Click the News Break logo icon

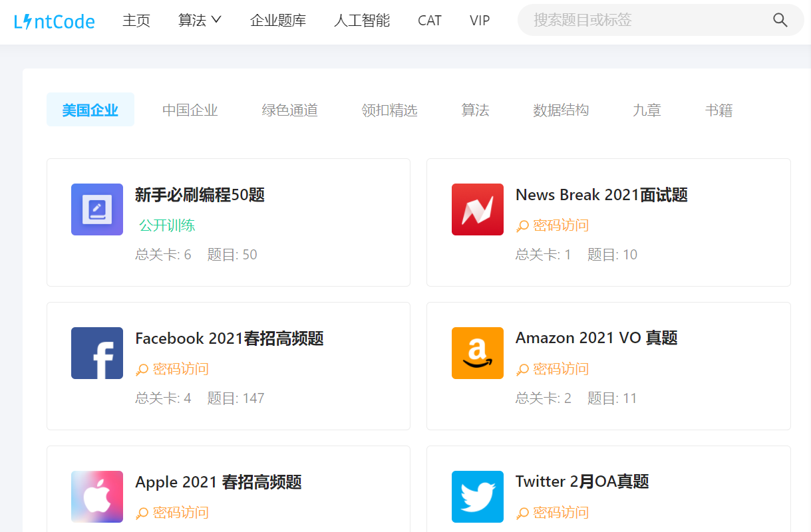[x=478, y=209]
